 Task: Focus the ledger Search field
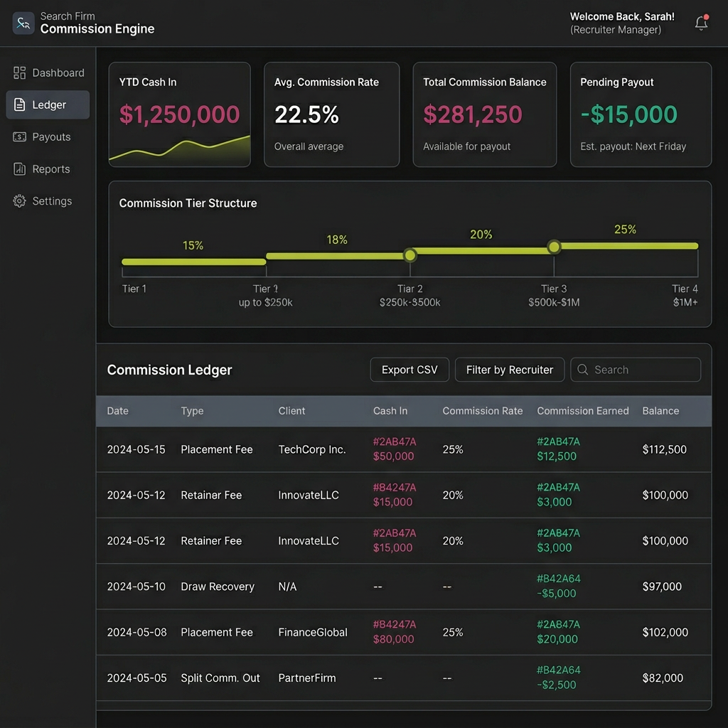[x=636, y=370]
